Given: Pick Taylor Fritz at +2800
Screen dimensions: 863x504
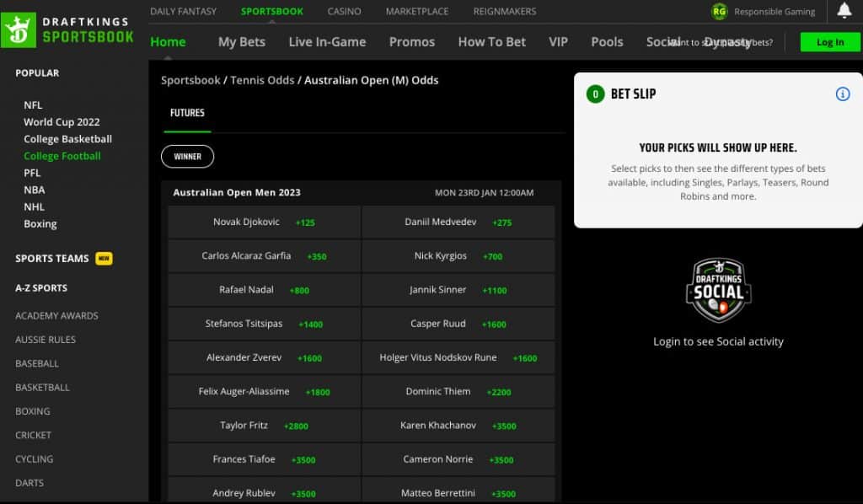Looking at the screenshot, I should click(265, 426).
